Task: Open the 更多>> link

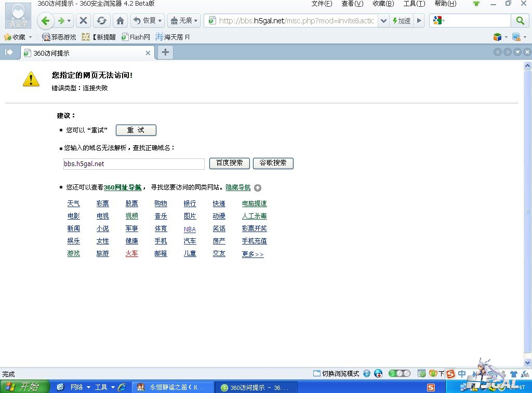Action: coord(253,254)
